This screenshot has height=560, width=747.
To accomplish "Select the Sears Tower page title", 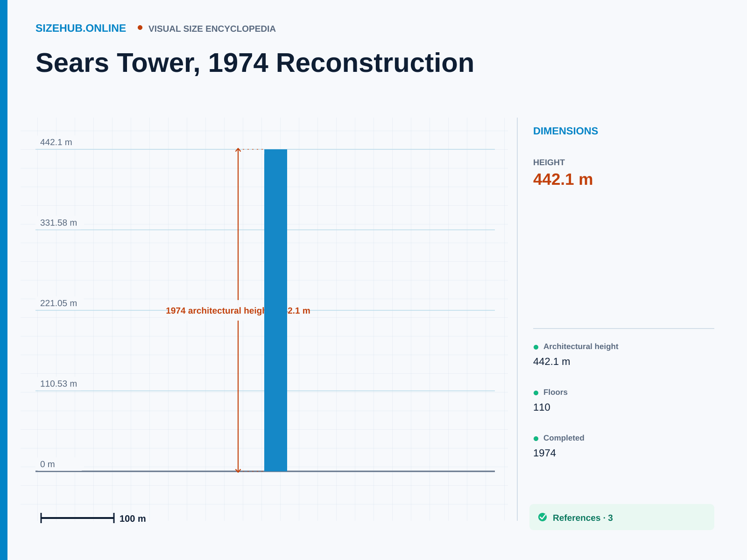I will click(x=255, y=63).
